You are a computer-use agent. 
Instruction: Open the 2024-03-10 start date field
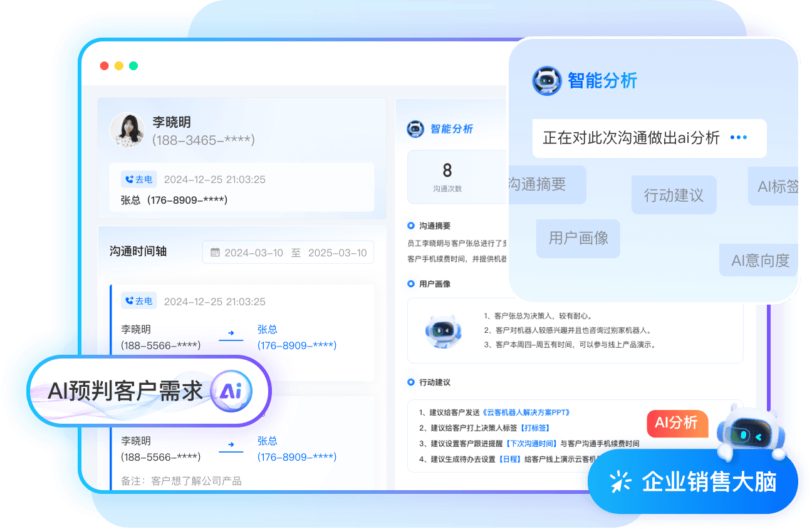254,253
